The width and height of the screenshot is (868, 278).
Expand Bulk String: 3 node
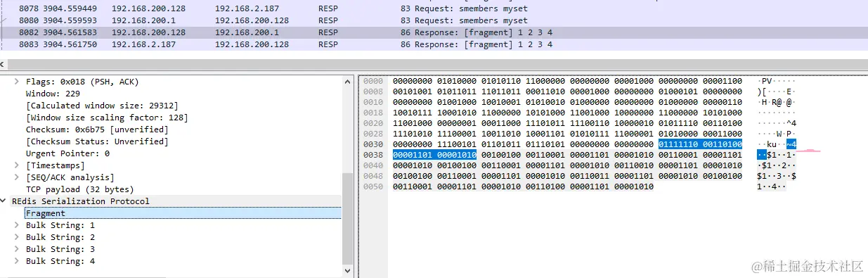(x=17, y=249)
